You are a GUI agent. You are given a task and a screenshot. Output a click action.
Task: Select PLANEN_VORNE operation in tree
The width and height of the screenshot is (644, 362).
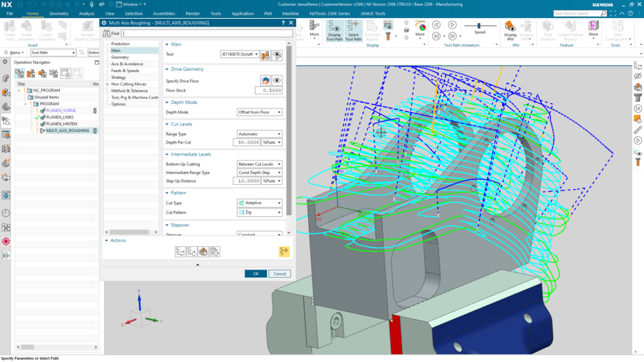(61, 111)
